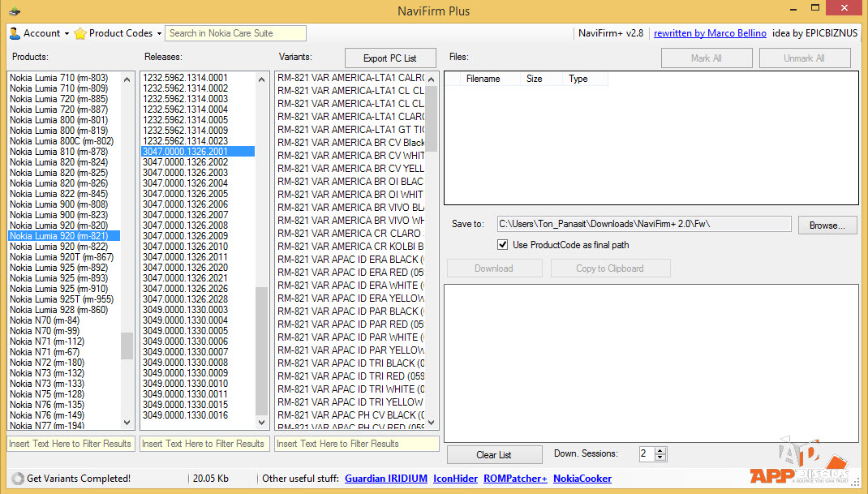
Task: Select release 3047.0000.1326.2028
Action: 198,299
